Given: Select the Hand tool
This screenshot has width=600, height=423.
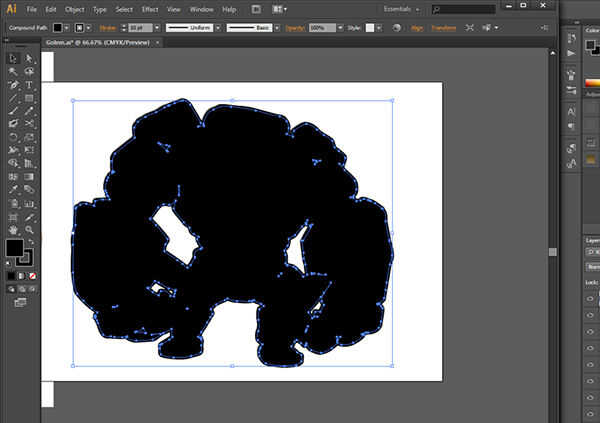Looking at the screenshot, I should [x=13, y=229].
